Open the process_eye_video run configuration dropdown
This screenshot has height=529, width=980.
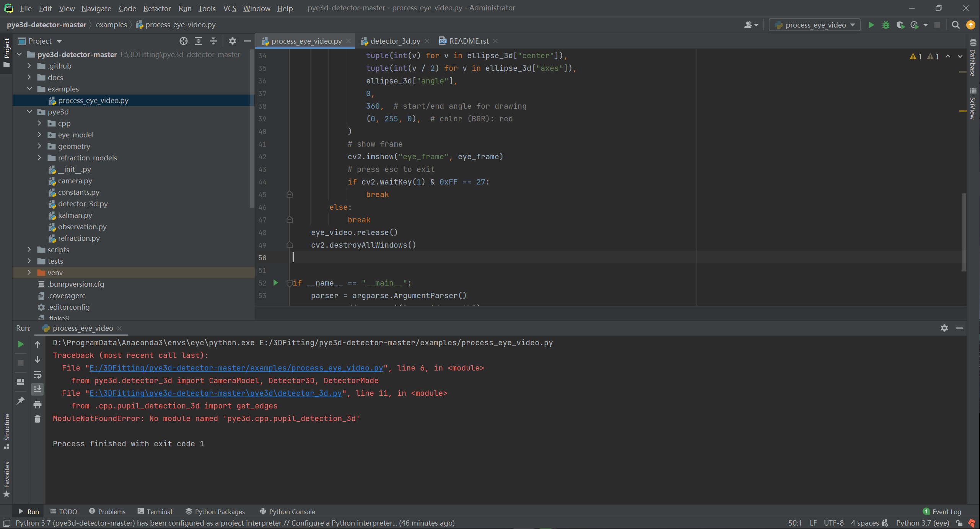point(815,25)
